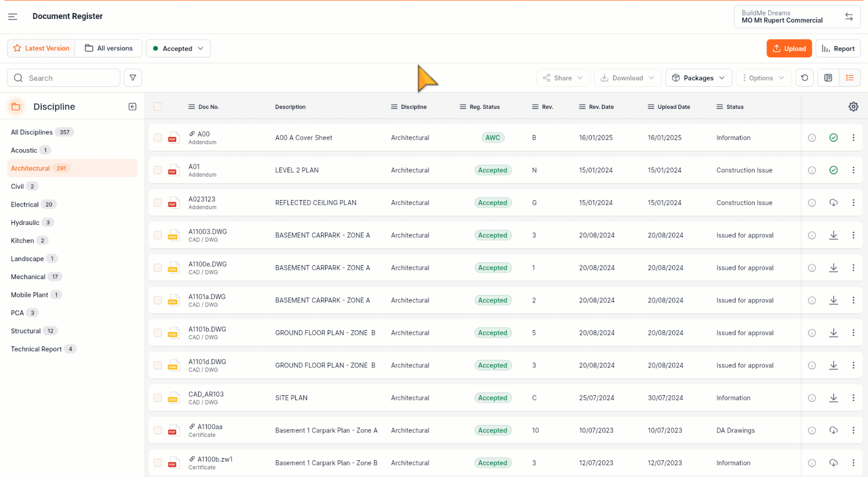
Task: Open the Accepted status filter dropdown
Action: [178, 49]
